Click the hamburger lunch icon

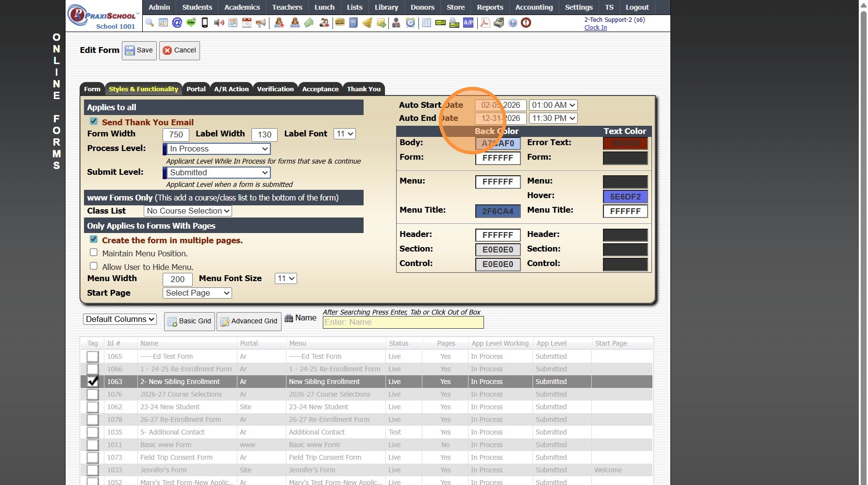coord(340,23)
